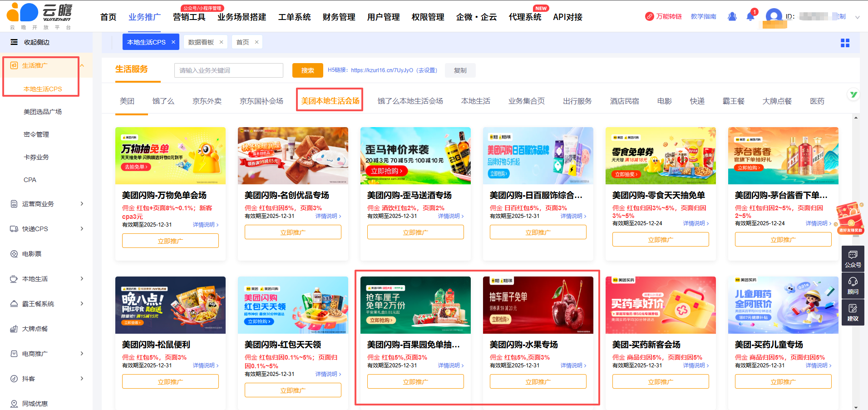Image resolution: width=868 pixels, height=410 pixels.
Task: Click the orange 搜索 button
Action: (307, 70)
